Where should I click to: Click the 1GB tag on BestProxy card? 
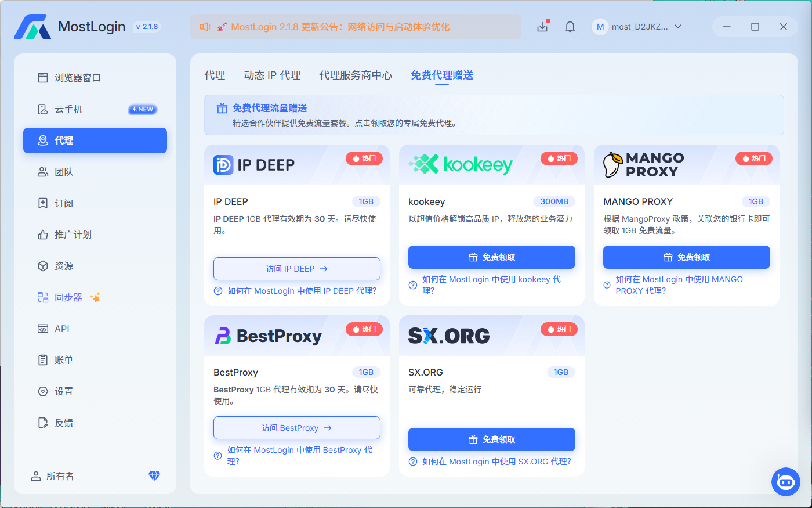pyautogui.click(x=366, y=372)
